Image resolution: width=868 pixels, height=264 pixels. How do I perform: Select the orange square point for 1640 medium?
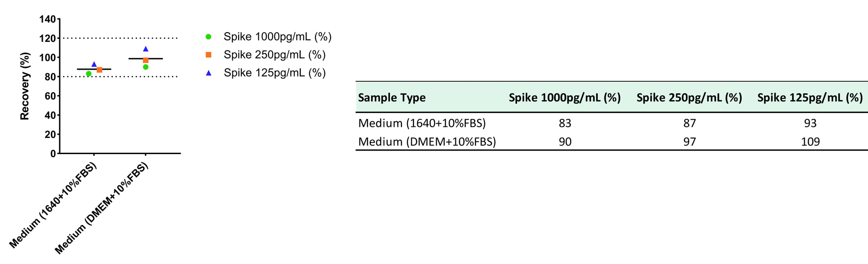99,70
